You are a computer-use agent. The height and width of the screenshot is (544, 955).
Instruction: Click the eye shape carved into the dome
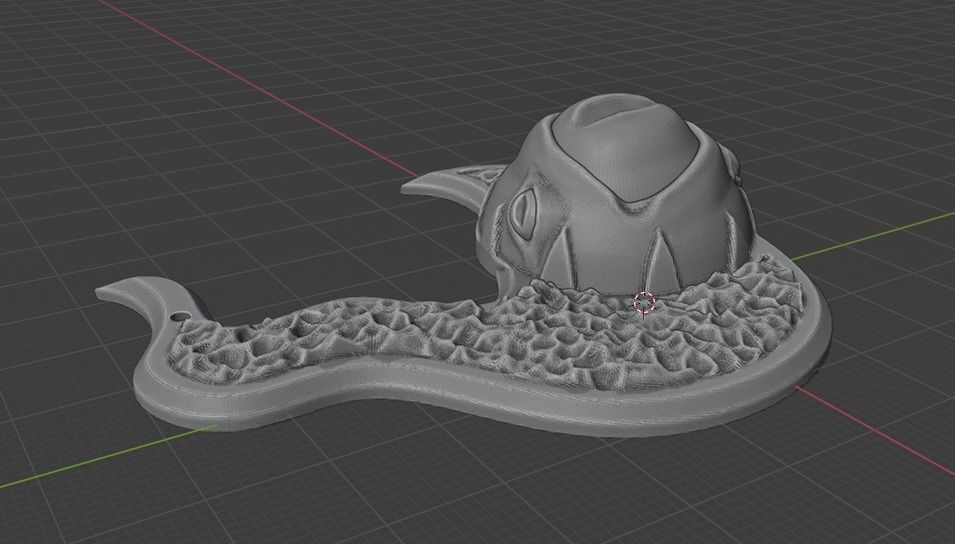(523, 212)
